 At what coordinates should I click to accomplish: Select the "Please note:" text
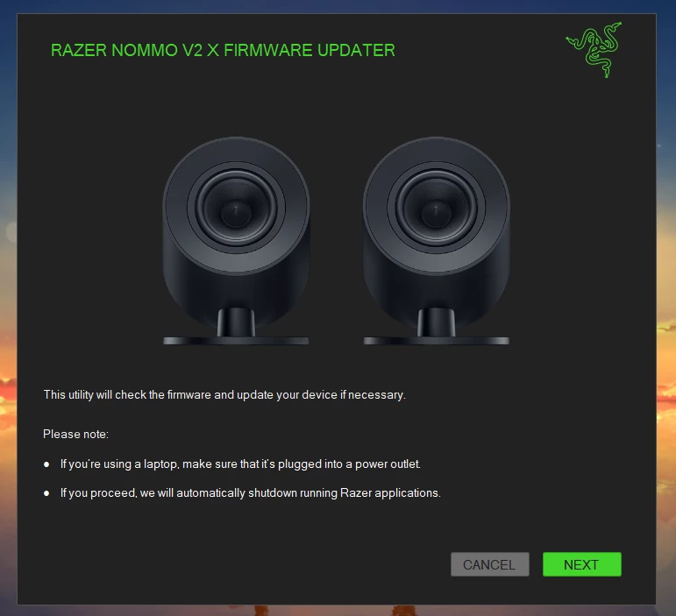pyautogui.click(x=76, y=434)
